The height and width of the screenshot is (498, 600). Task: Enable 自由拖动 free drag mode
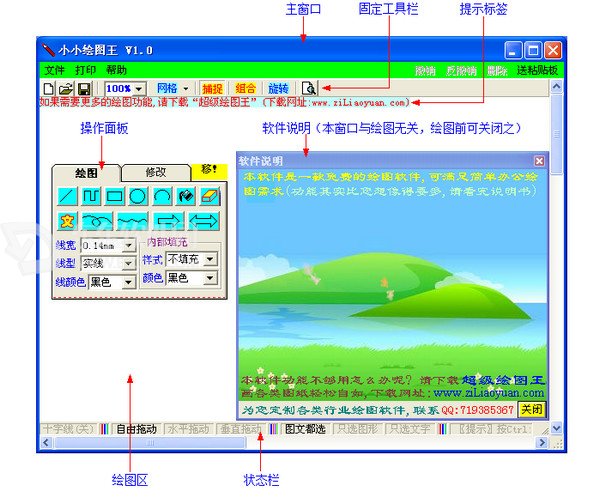pos(136,429)
